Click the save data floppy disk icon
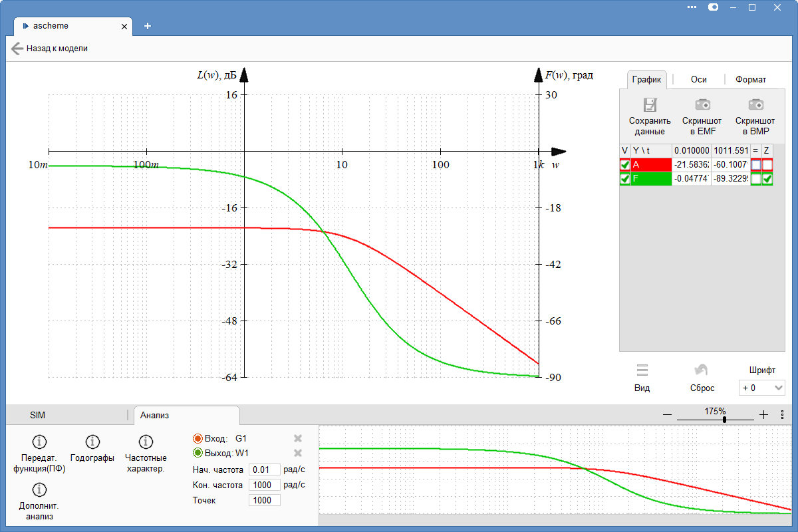798x532 pixels. [x=650, y=104]
